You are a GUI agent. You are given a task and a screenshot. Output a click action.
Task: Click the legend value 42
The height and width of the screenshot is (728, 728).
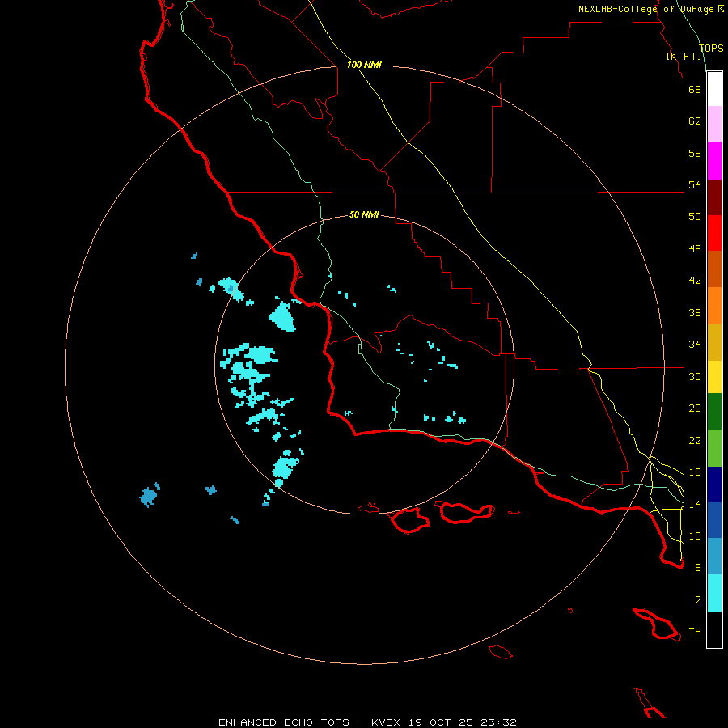tap(695, 280)
